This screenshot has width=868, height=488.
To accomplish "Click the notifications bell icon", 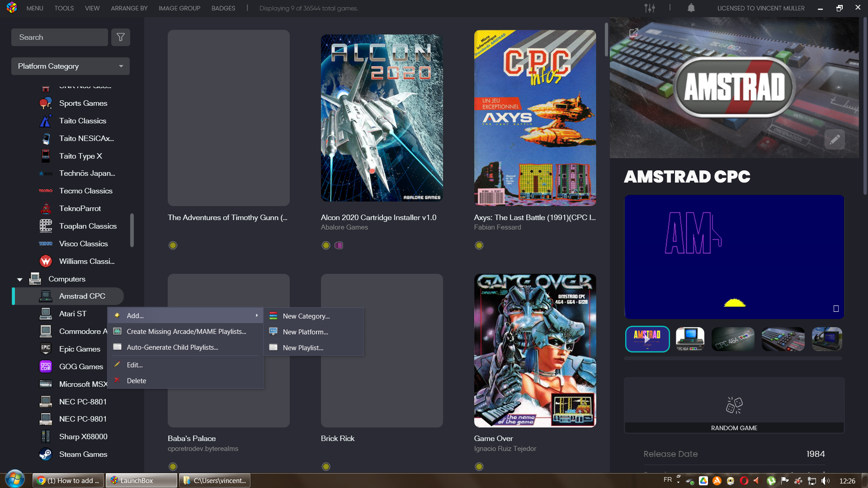I will [x=691, y=8].
